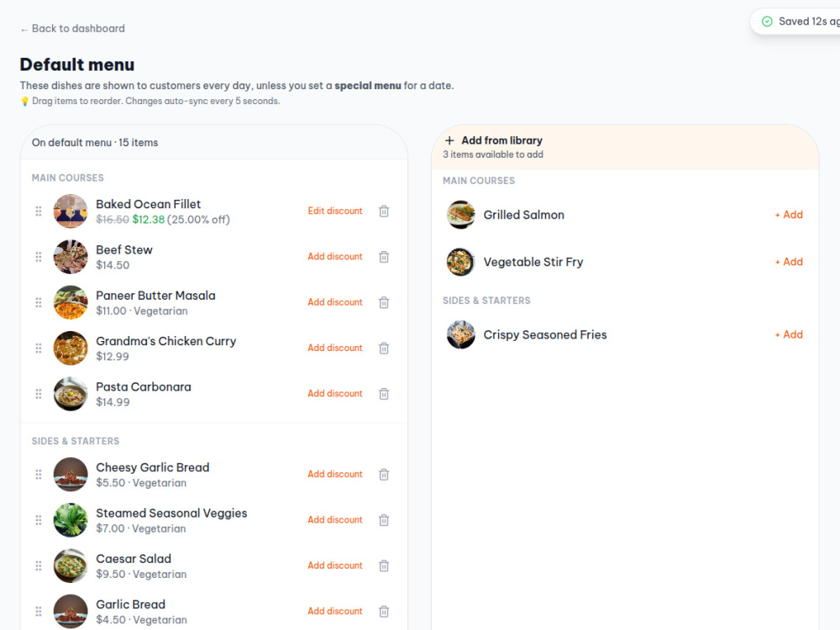Click 'Saved 12s ago' status text
The width and height of the screenshot is (840, 630).
pyautogui.click(x=809, y=22)
